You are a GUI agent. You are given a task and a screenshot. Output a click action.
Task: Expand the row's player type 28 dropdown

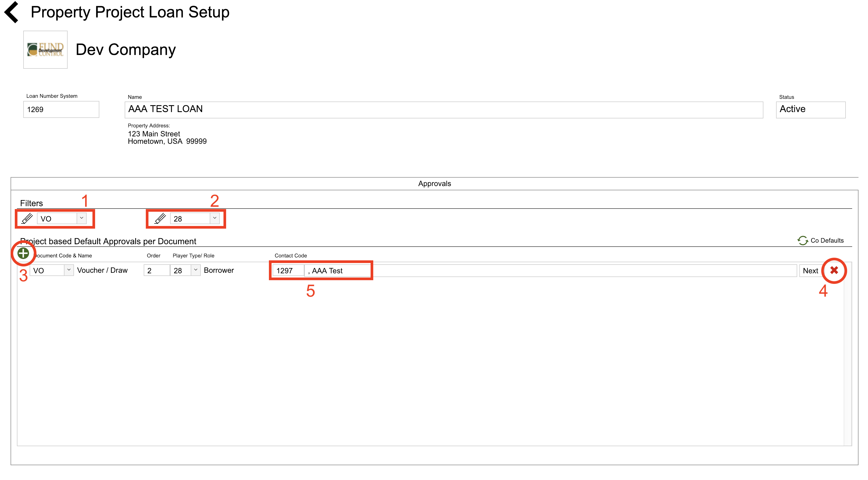195,270
